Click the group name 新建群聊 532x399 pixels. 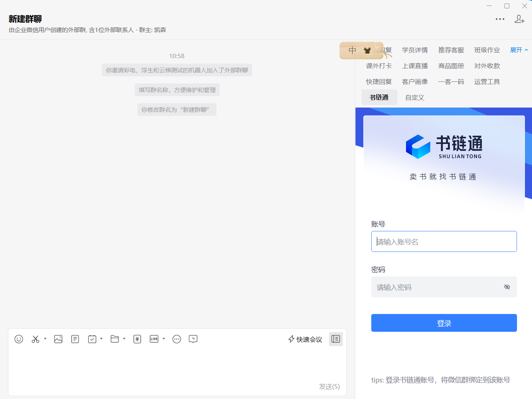[x=25, y=19]
